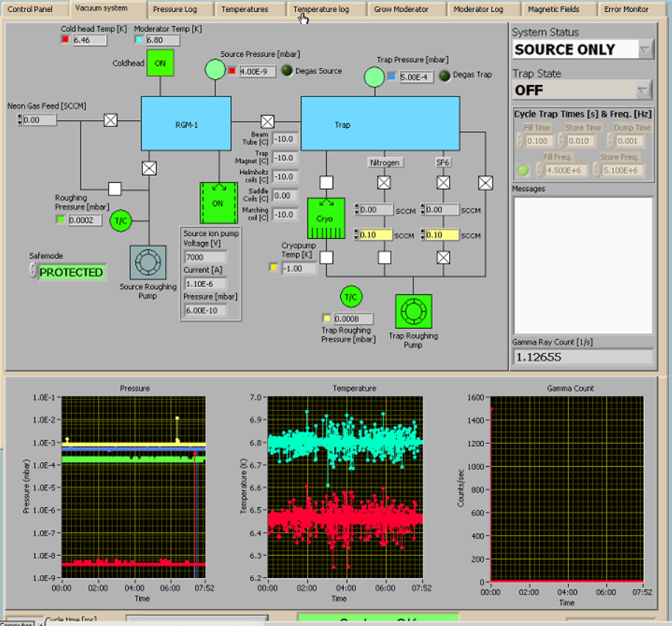Click the SF6 gas line button
Screen dimensions: 672x626
coord(443,162)
